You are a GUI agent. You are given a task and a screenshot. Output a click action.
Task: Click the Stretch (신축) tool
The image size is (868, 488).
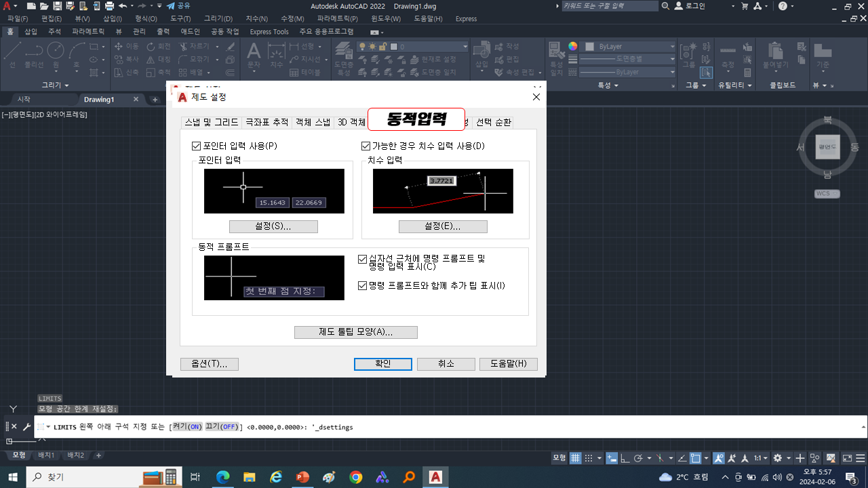[x=127, y=73]
